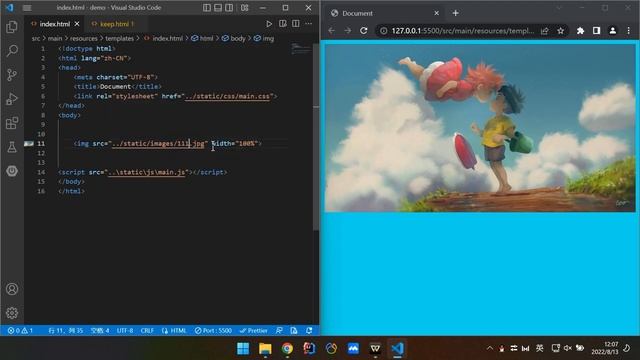This screenshot has width=640, height=360.
Task: Select the img breadcrumb element
Action: tap(264, 38)
